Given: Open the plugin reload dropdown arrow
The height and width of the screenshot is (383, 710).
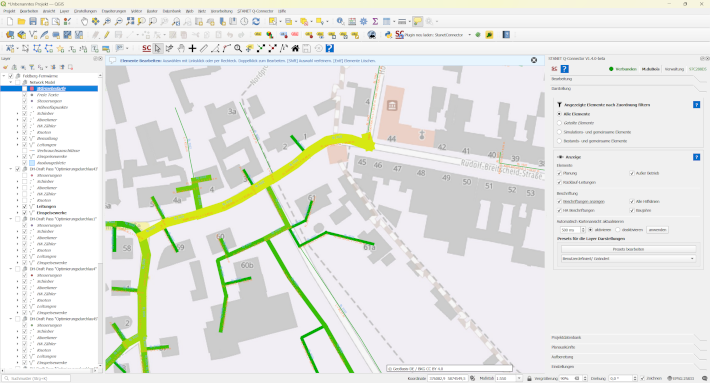Looking at the screenshot, I should pyautogui.click(x=470, y=35).
